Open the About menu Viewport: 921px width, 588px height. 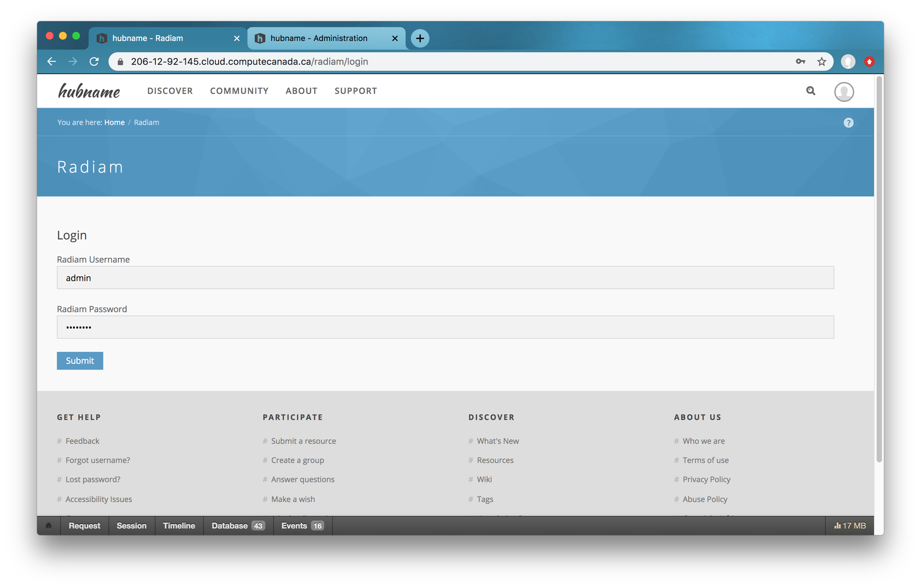click(x=301, y=91)
